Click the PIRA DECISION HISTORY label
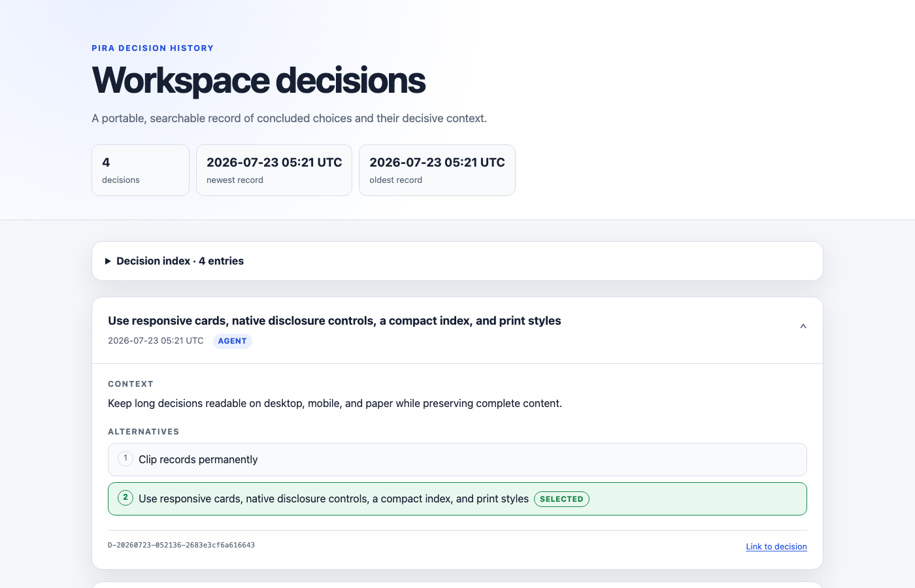This screenshot has height=588, width=915. click(152, 48)
